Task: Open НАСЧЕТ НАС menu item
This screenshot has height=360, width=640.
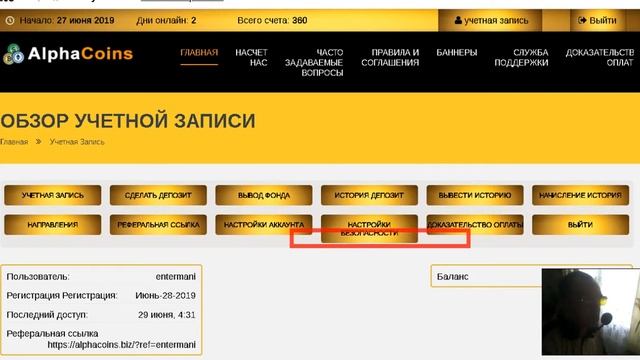Action: pyautogui.click(x=251, y=58)
